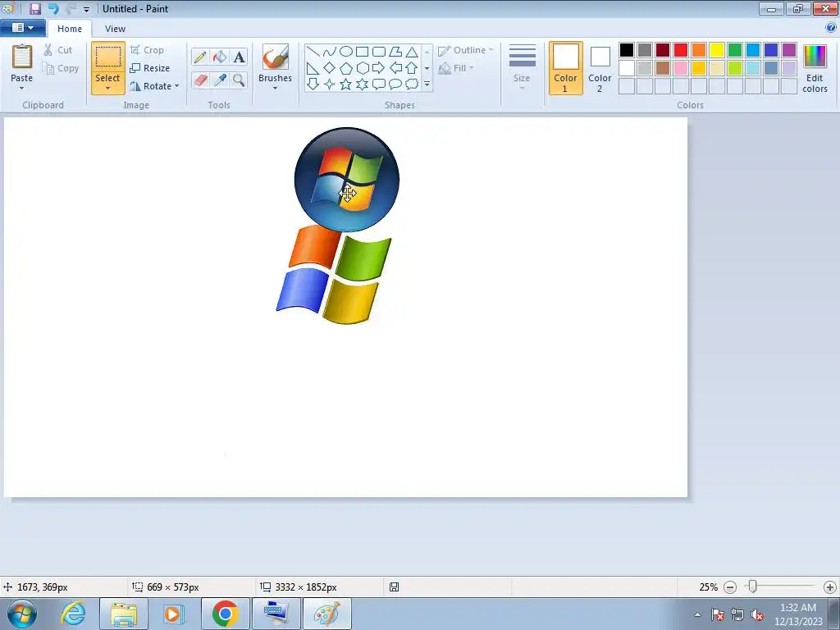Pick the yellow color swatch
The width and height of the screenshot is (840, 630).
click(x=717, y=50)
